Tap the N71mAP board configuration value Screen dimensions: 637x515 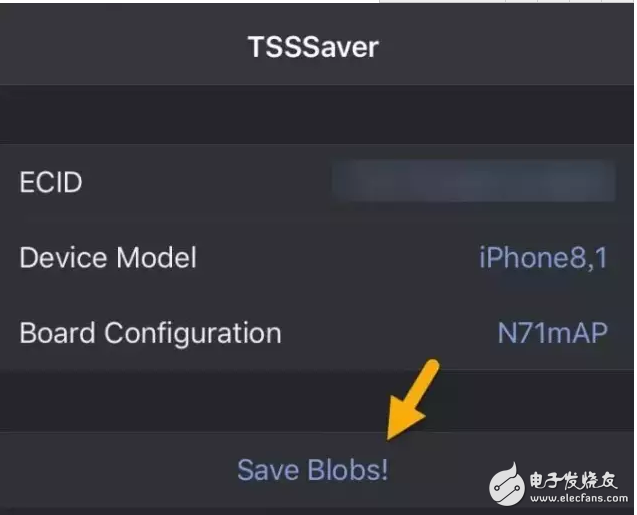(552, 333)
